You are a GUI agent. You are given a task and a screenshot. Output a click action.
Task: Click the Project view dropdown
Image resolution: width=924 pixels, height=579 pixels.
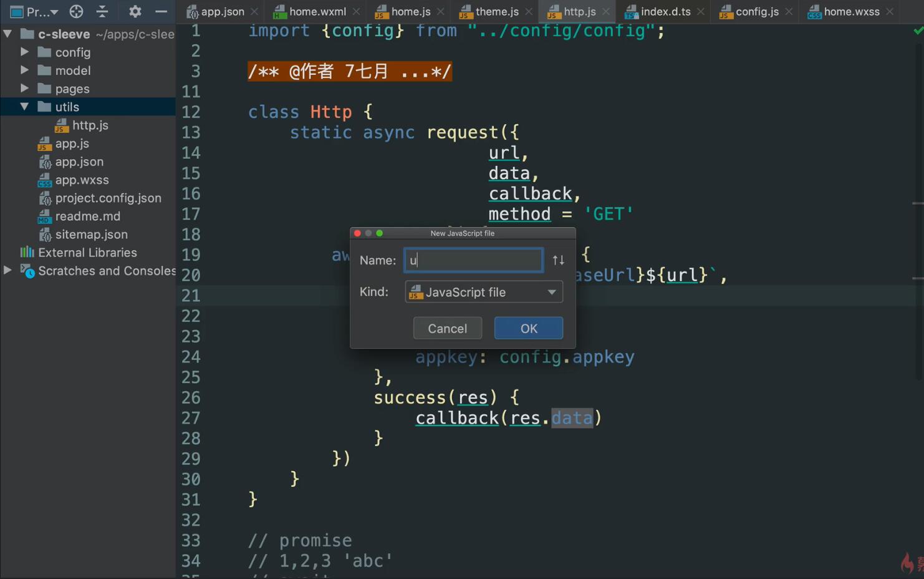coord(34,11)
